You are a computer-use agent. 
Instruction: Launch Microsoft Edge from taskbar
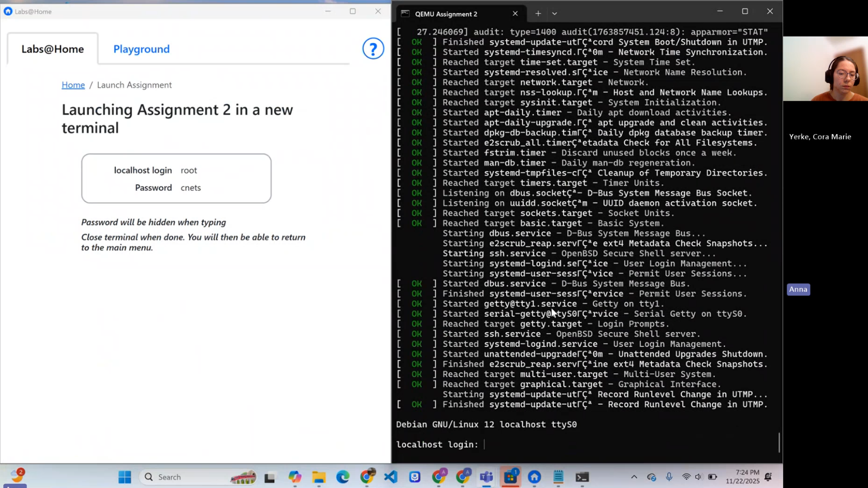coord(342,477)
